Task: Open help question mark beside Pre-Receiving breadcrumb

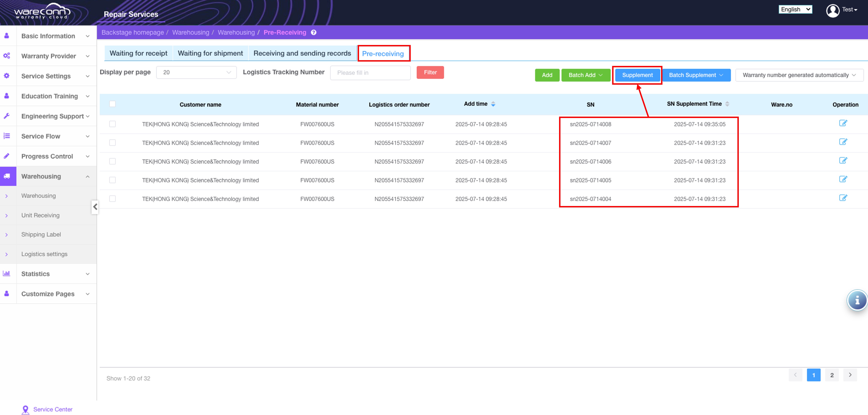Action: tap(313, 33)
